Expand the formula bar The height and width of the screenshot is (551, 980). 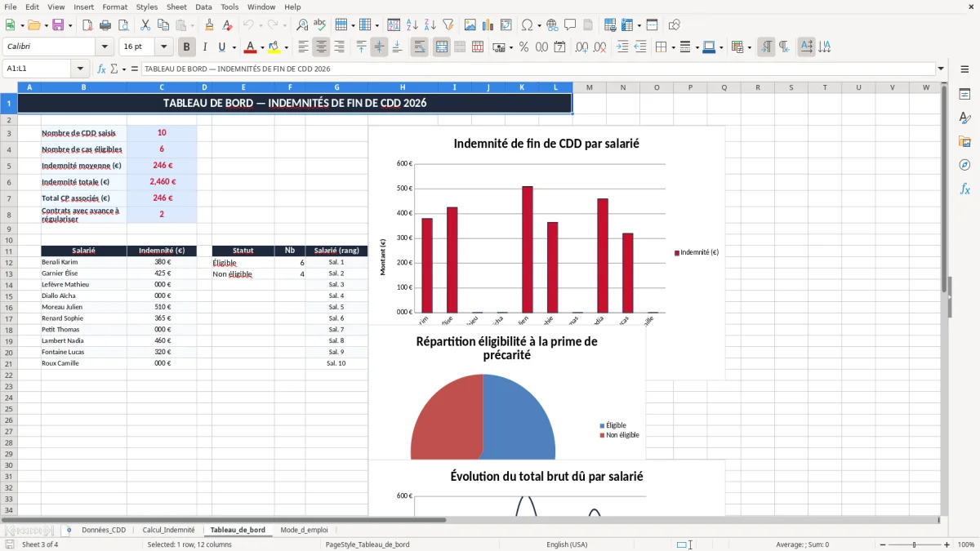pyautogui.click(x=942, y=69)
